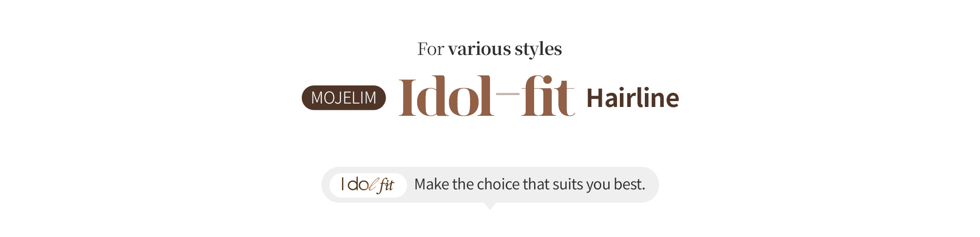
Task: Click the letter "M" in the MOJELIM badge
Action: pos(318,98)
